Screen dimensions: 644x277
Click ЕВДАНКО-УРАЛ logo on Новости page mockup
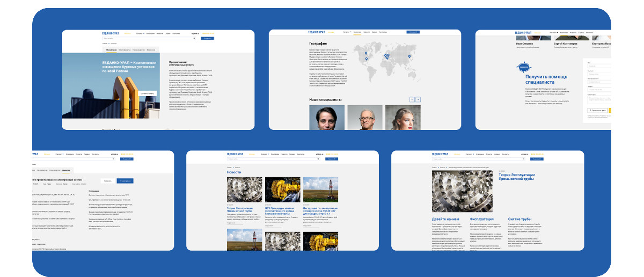(x=235, y=154)
